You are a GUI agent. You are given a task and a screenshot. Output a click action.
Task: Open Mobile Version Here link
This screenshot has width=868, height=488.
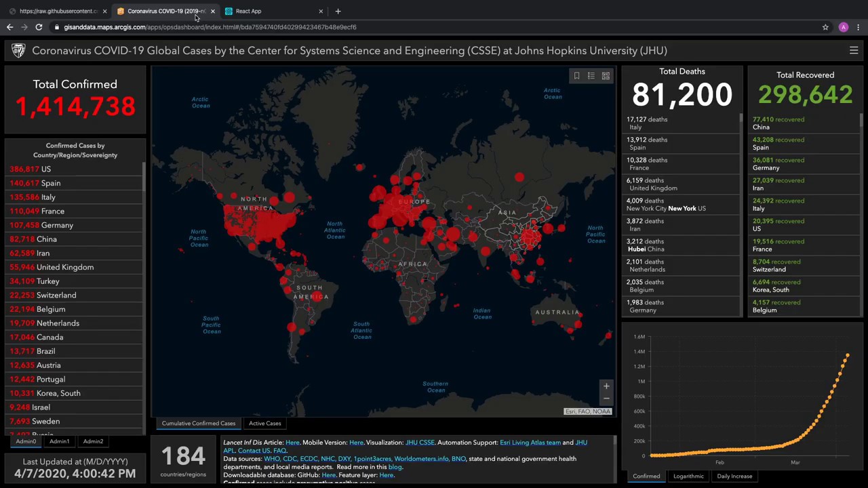[356, 443]
